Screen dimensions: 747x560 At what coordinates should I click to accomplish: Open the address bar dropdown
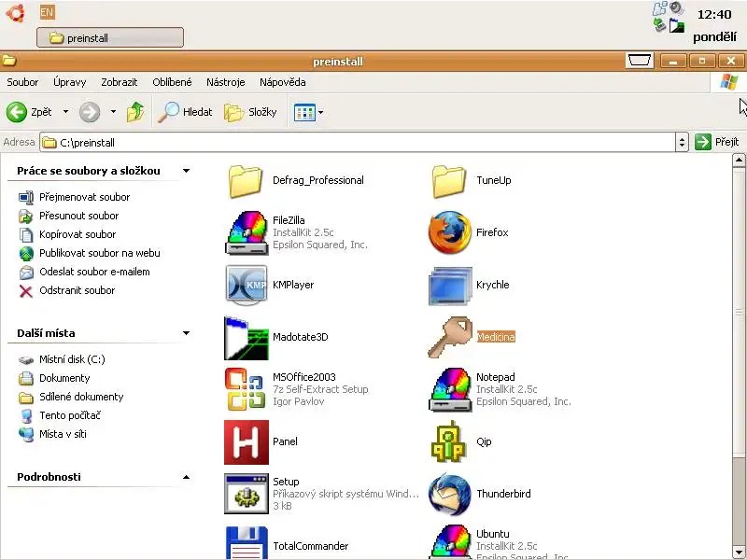[682, 143]
